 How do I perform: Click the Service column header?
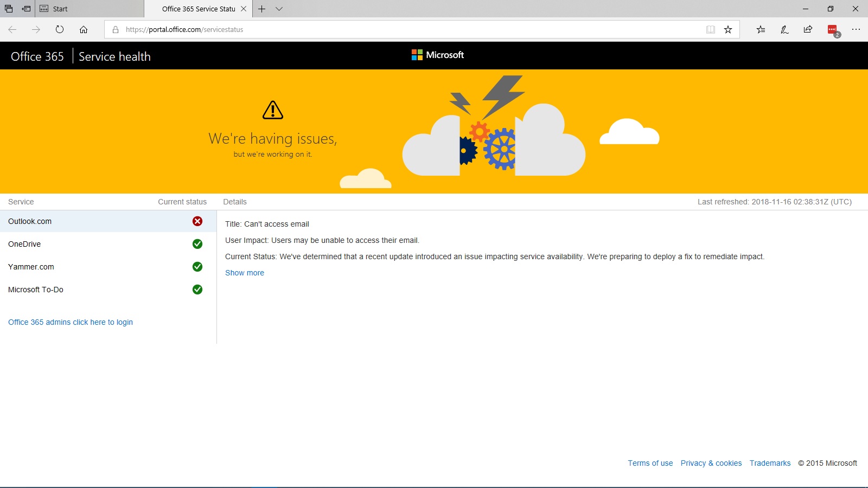(x=21, y=202)
